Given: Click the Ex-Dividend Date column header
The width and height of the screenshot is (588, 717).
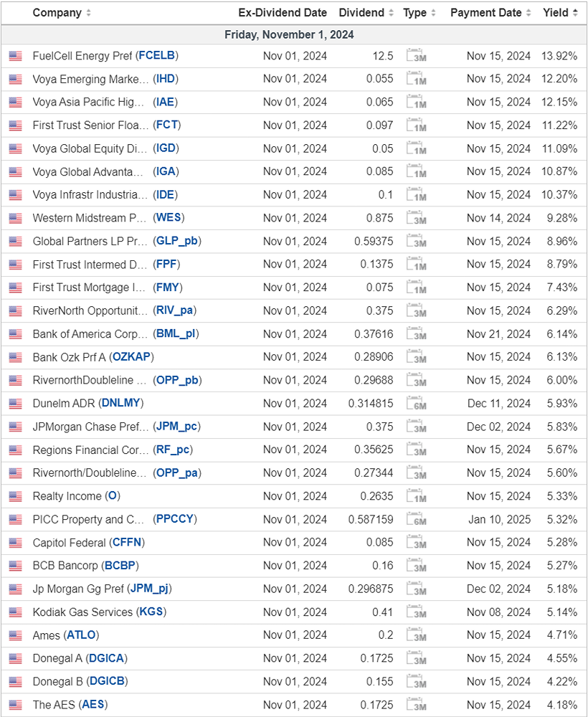Looking at the screenshot, I should 283,13.
